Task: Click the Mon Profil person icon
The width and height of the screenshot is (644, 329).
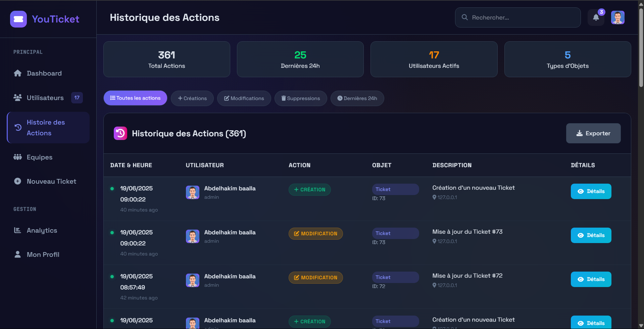Action: 18,254
